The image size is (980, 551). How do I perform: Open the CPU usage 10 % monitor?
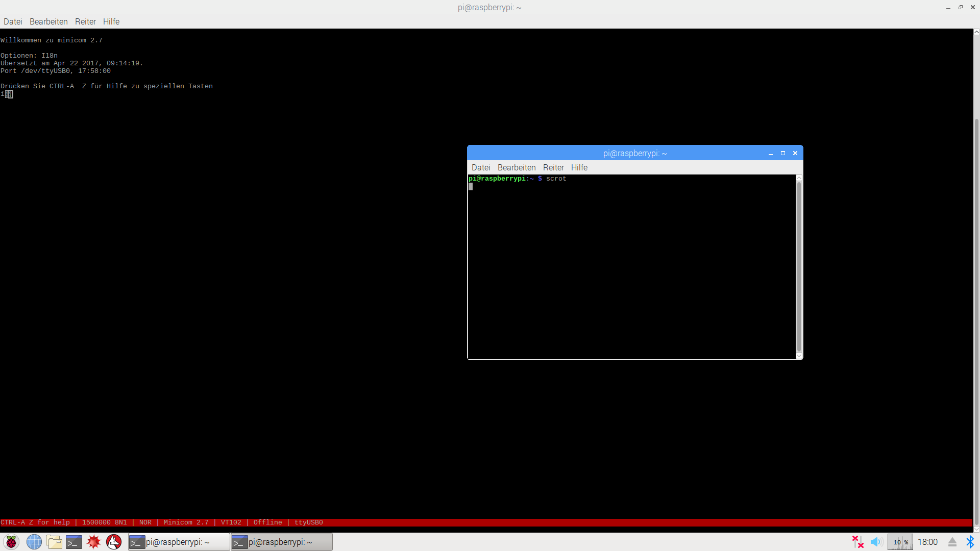coord(900,542)
